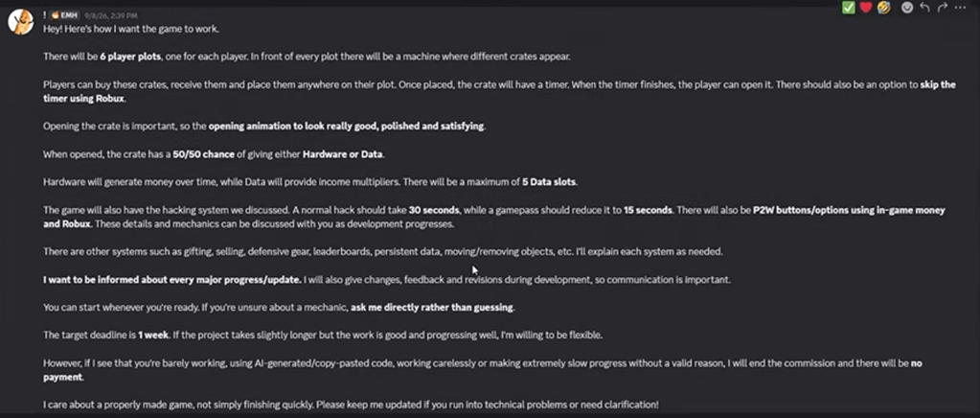Click the EMH server tag badge
This screenshot has width=980, height=418.
tap(64, 15)
